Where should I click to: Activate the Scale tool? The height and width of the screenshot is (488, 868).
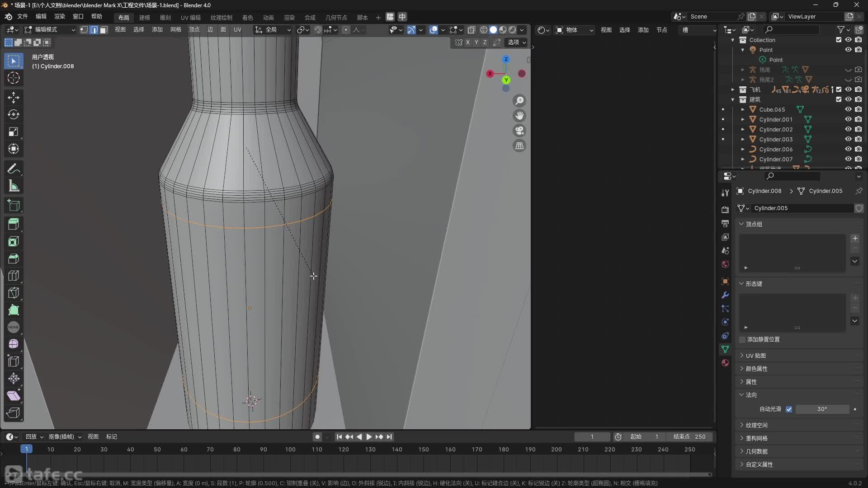tap(14, 131)
